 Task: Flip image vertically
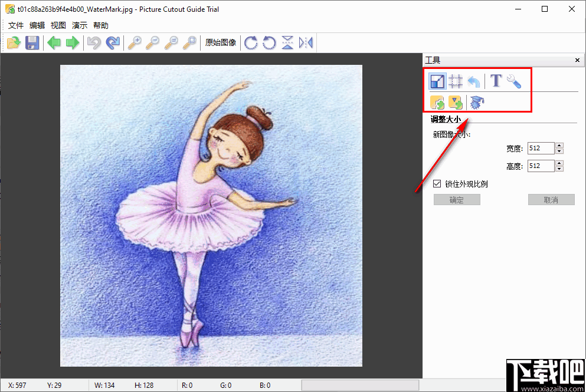pyautogui.click(x=287, y=42)
